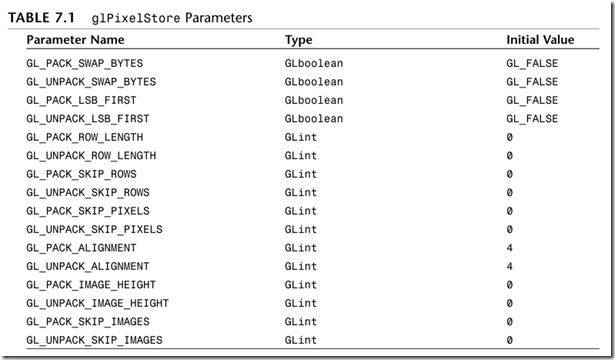The width and height of the screenshot is (615, 360).
Task: Click GL_PACK_LSB_FIRST row name
Action: point(81,100)
